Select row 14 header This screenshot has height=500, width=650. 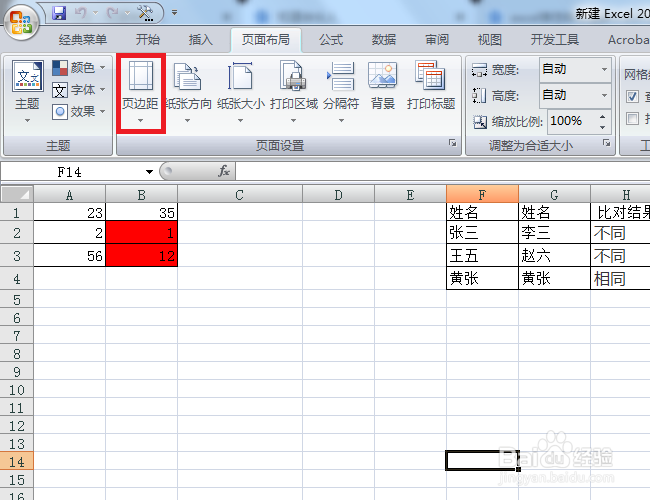point(17,461)
